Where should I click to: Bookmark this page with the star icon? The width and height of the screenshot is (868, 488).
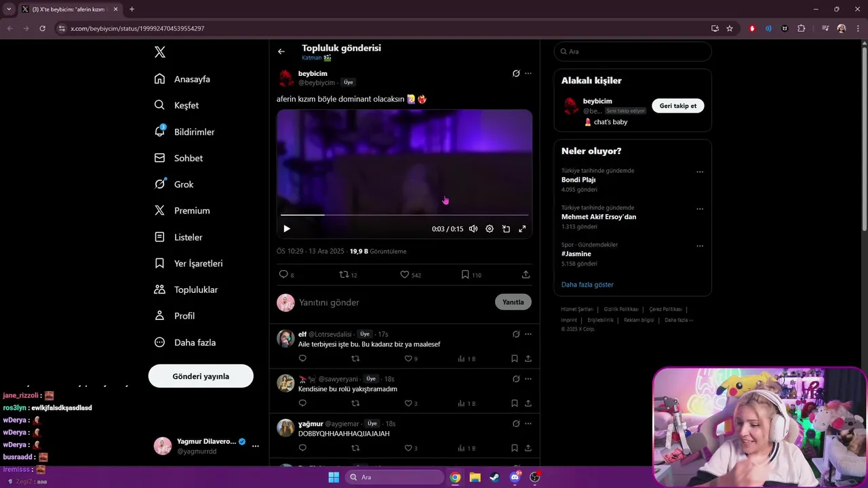point(730,28)
